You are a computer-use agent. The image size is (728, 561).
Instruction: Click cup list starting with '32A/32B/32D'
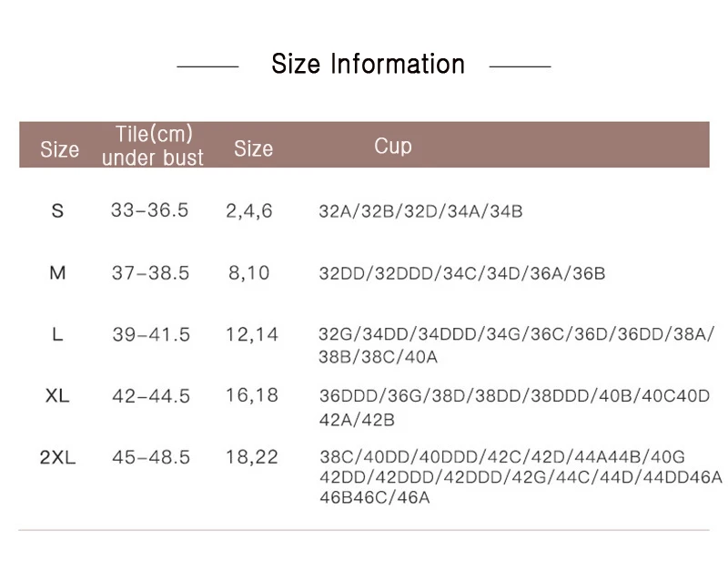[420, 212]
